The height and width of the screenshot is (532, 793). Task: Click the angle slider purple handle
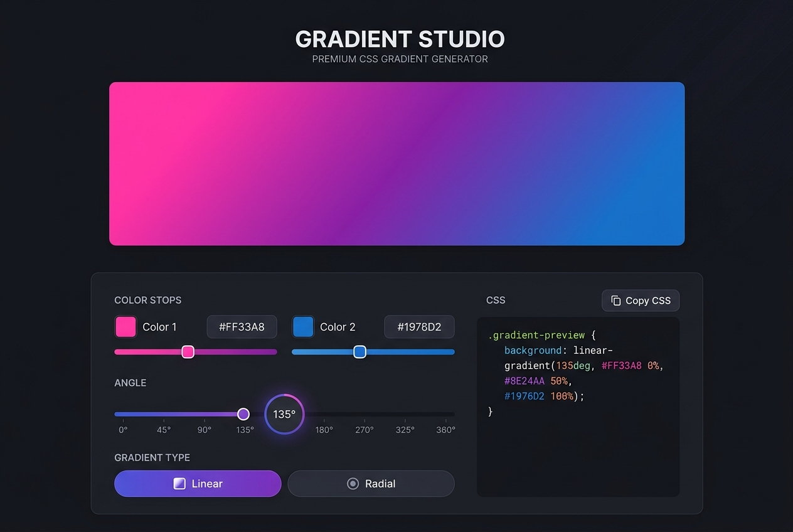tap(243, 414)
